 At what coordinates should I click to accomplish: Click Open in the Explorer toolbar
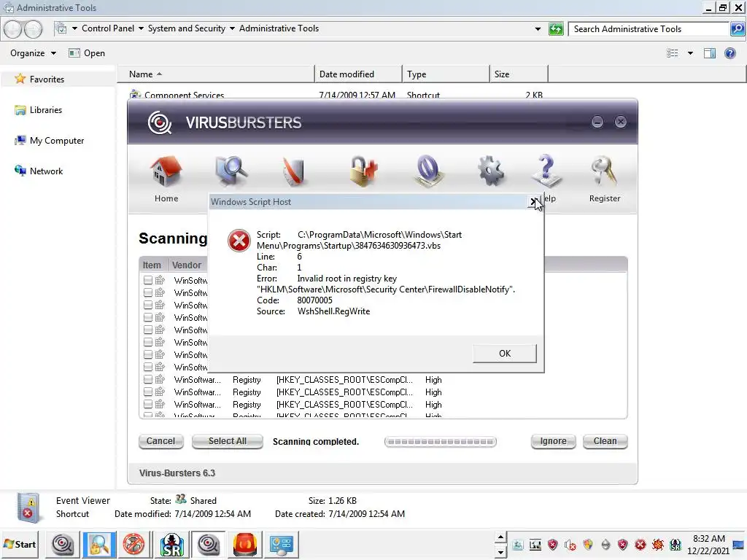(87, 52)
